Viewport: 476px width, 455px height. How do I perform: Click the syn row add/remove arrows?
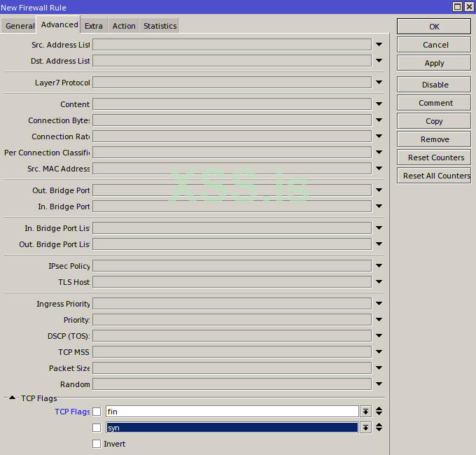tap(379, 428)
